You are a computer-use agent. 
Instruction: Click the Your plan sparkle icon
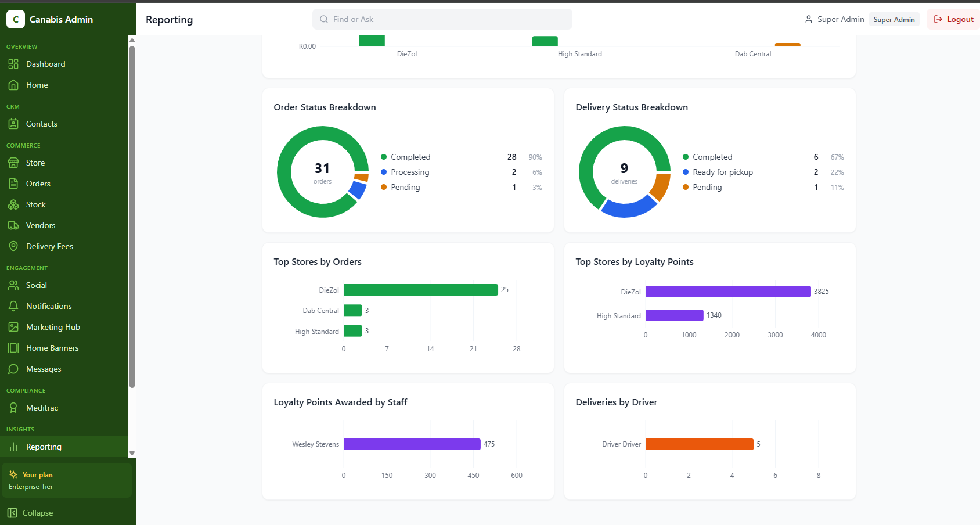[x=13, y=474]
